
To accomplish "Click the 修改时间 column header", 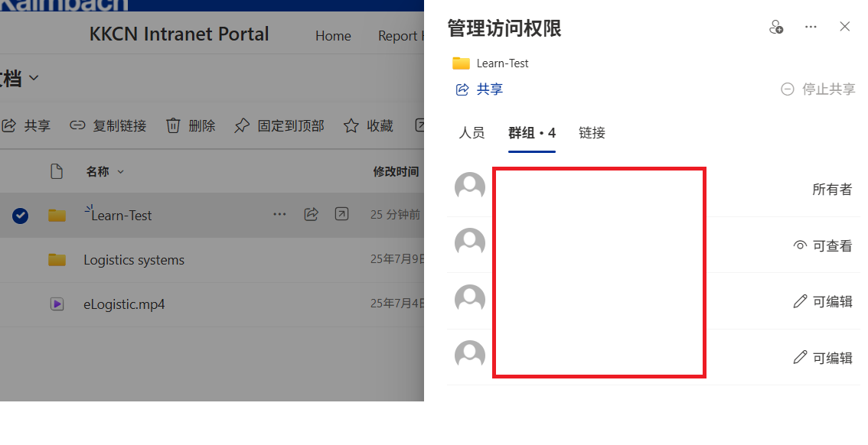I will (396, 172).
